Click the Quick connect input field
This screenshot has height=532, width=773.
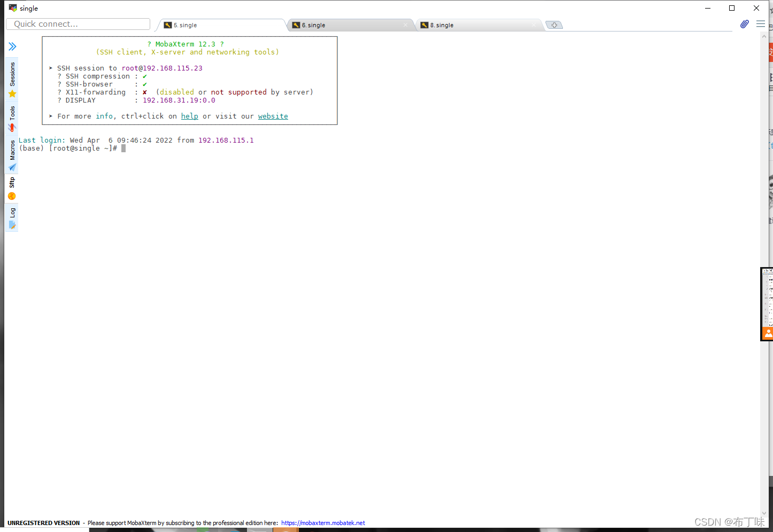pos(78,24)
